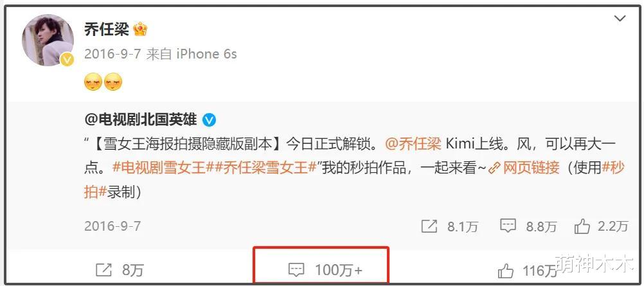The height and width of the screenshot is (286, 644).
Task: Open the post options chevron menu
Action: [x=620, y=19]
